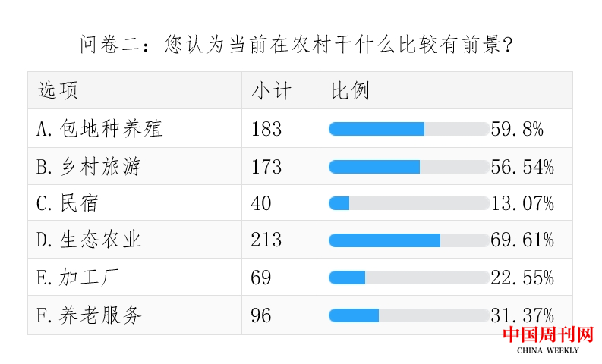Select option E.加工厂

click(78, 278)
